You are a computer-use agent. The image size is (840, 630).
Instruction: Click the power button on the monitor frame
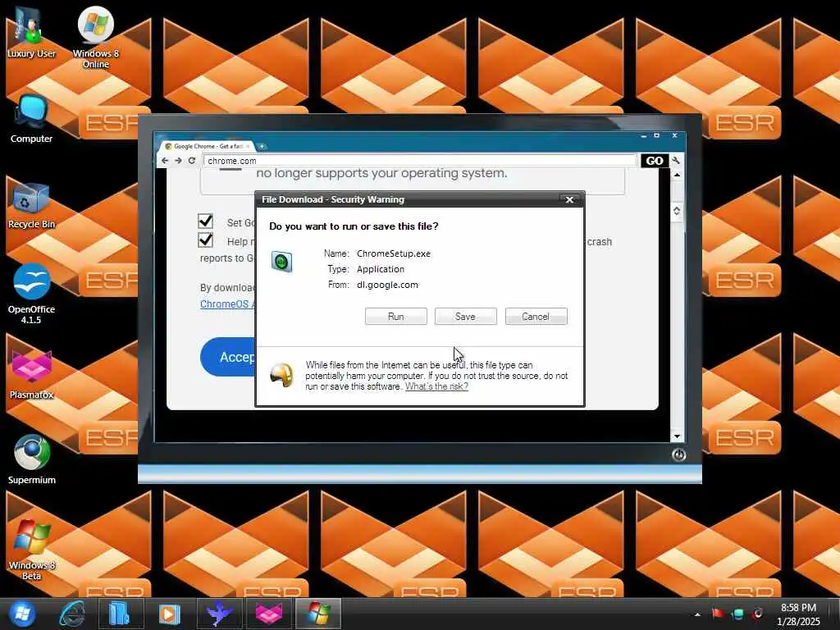click(x=678, y=454)
